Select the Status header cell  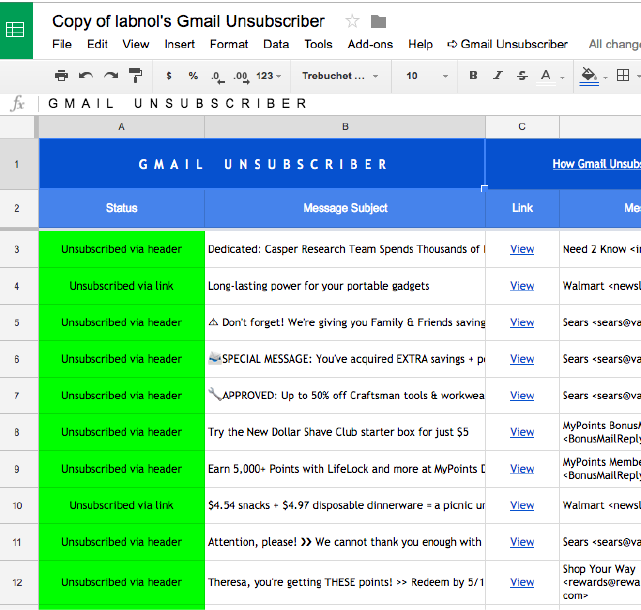[121, 208]
